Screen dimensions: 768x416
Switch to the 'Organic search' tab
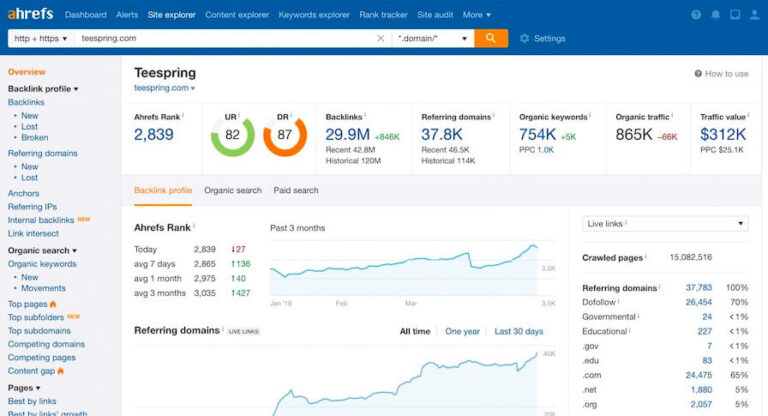point(233,190)
